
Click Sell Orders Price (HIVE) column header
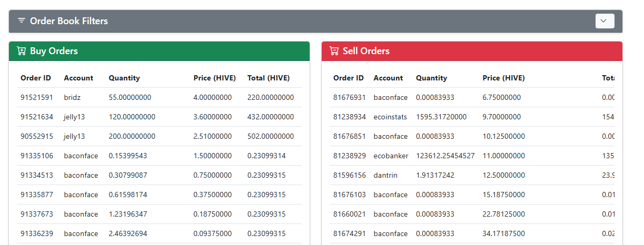(503, 78)
